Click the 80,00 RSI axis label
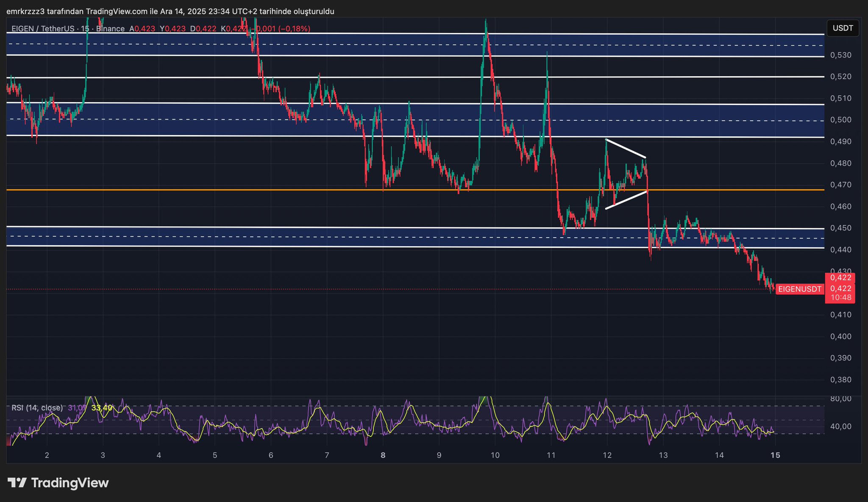 tap(840, 399)
